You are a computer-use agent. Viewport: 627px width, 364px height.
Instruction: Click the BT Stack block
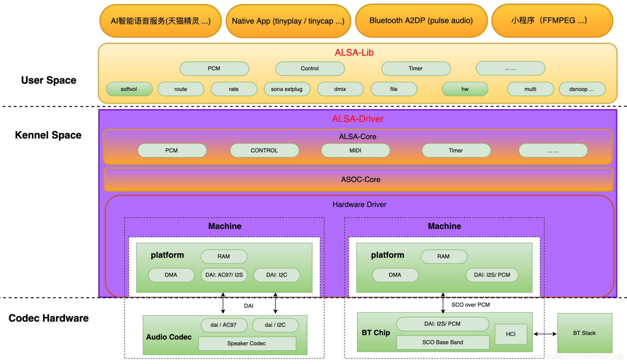[x=585, y=333]
